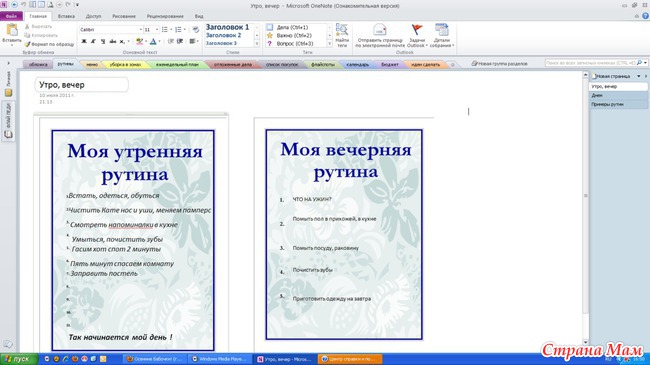Click Новая страница button
This screenshot has width=650, height=365.
point(612,76)
